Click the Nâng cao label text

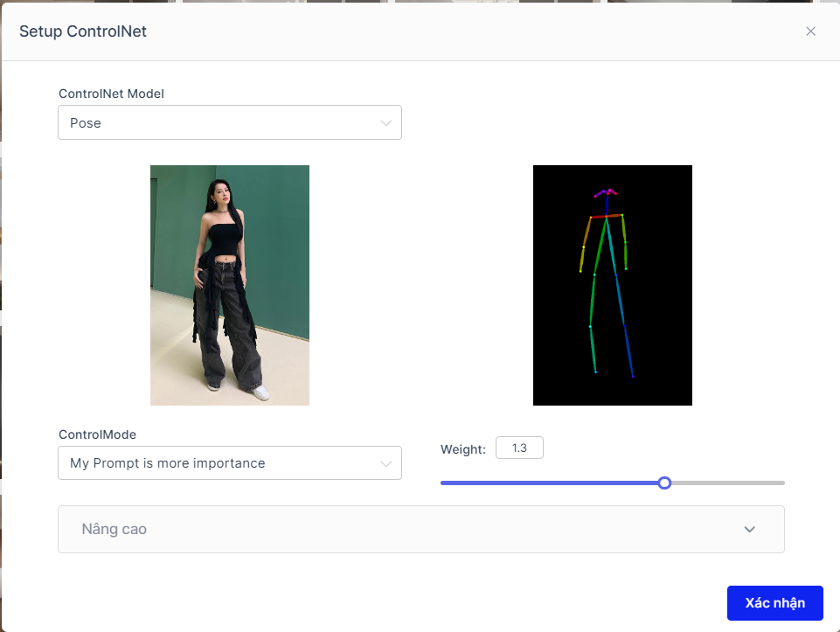pyautogui.click(x=114, y=529)
